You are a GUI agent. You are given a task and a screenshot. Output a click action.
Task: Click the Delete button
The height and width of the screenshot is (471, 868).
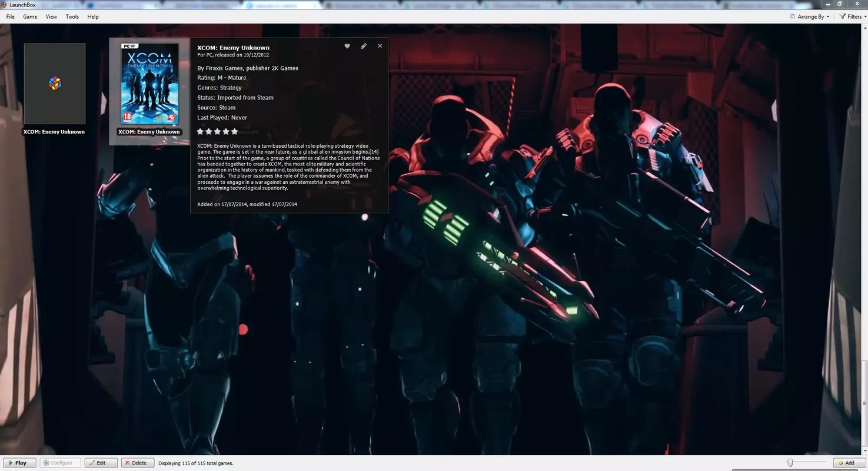click(138, 463)
